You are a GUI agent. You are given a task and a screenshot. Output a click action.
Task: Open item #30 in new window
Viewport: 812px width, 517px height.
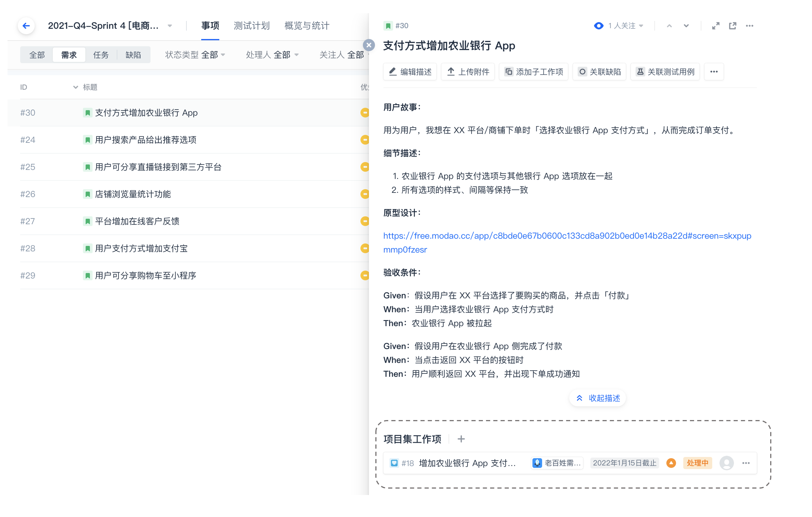pos(732,26)
